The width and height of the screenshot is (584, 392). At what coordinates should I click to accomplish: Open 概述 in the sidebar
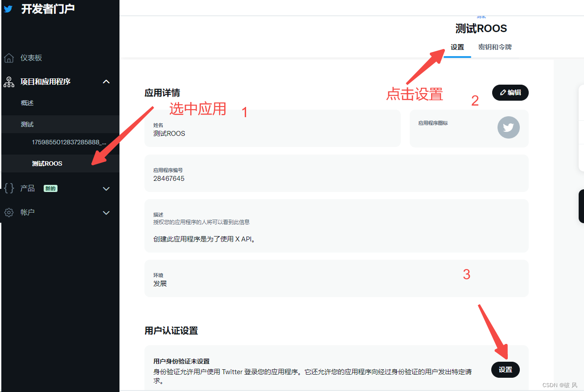click(27, 103)
